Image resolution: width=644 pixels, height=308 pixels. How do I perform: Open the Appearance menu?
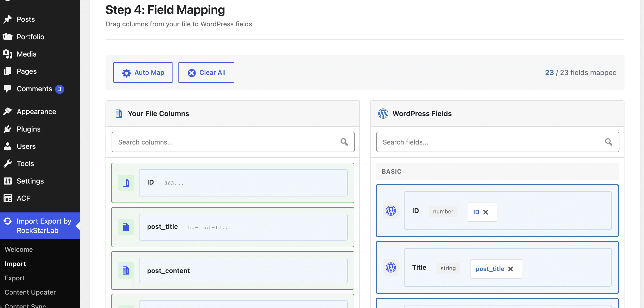pos(40,112)
